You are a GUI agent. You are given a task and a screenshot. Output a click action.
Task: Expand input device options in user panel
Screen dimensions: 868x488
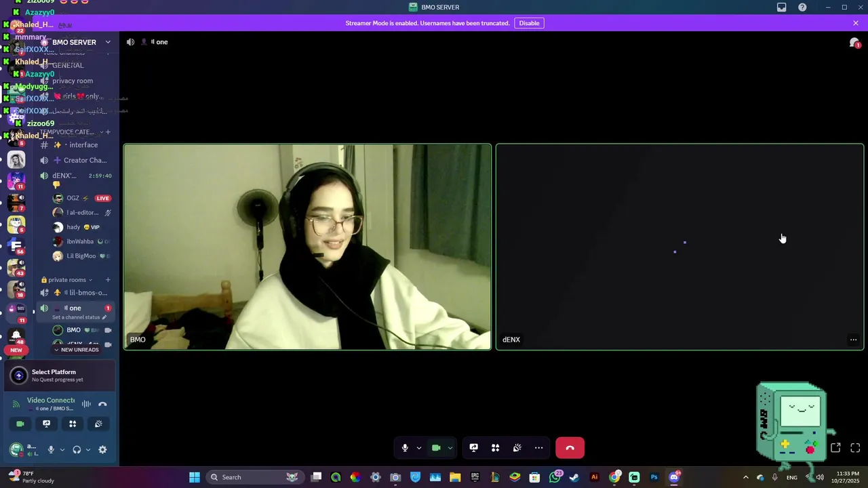pos(62,449)
